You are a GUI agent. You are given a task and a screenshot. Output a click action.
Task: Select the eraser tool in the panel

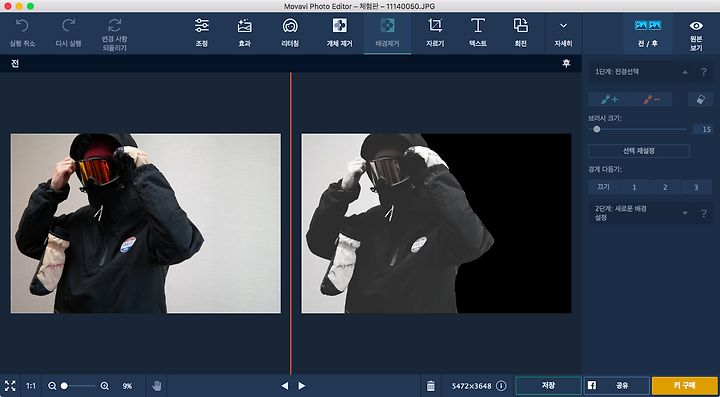(x=700, y=100)
